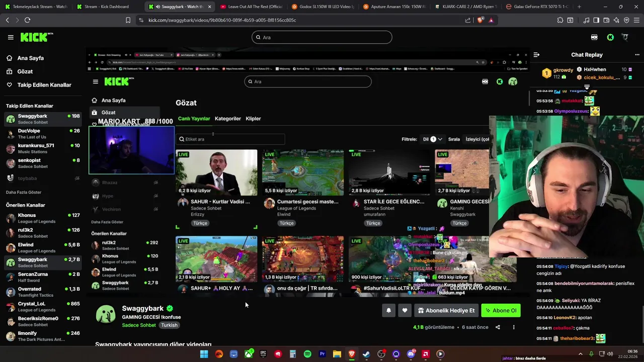The image size is (644, 362).
Task: Open the Swaggybark channel name link
Action: 143,308
